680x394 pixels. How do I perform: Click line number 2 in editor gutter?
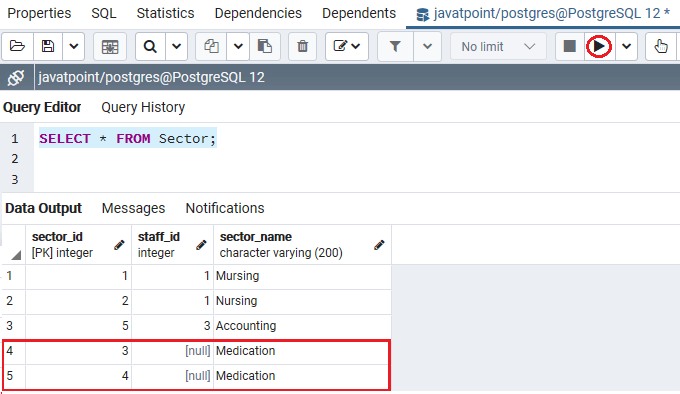tap(15, 159)
